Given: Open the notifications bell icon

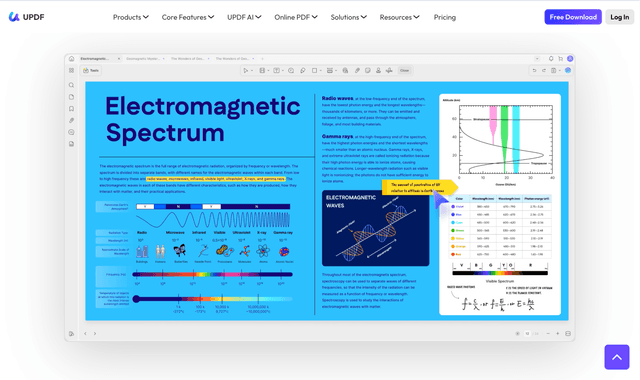Looking at the screenshot, I should [551, 59].
